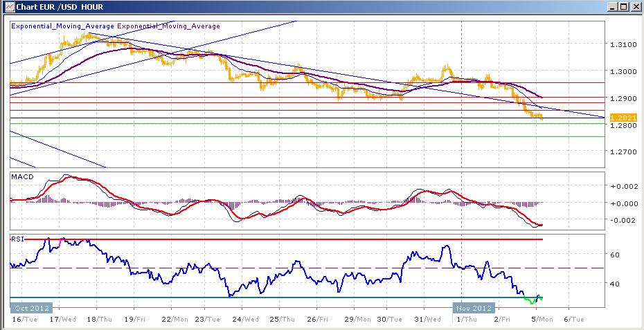The width and height of the screenshot is (644, 330).
Task: Click the 1.2700 price axis label
Action: [623, 151]
